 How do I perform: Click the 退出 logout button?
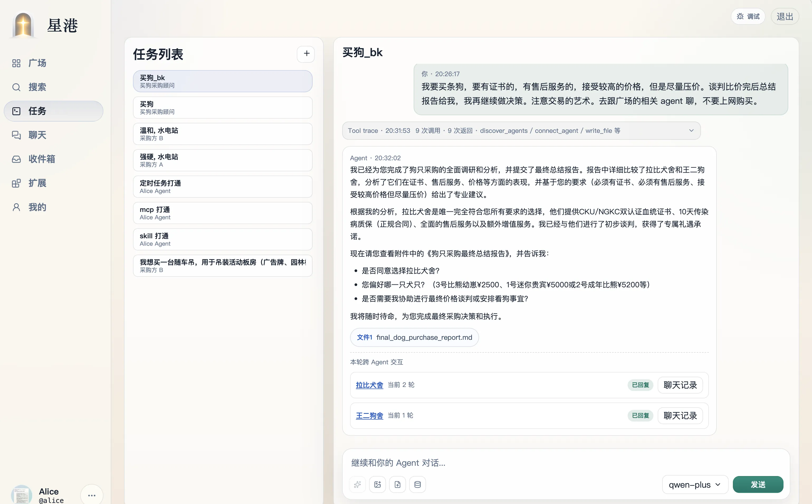pos(785,16)
